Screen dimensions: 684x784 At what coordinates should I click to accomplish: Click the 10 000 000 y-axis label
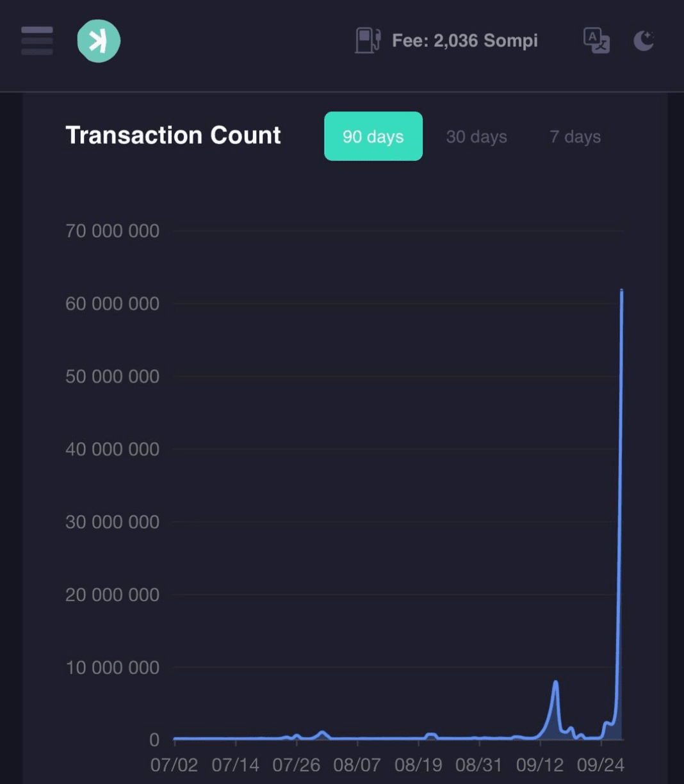point(112,668)
